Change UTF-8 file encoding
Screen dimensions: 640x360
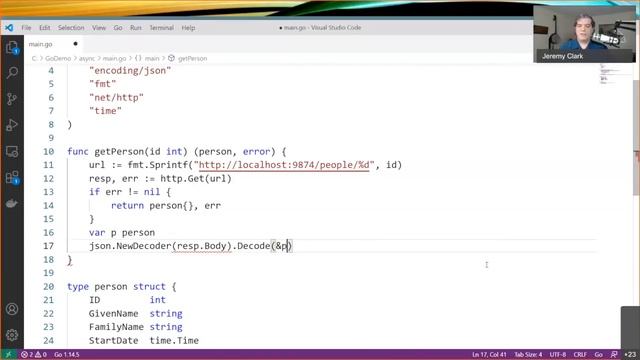[x=558, y=354]
